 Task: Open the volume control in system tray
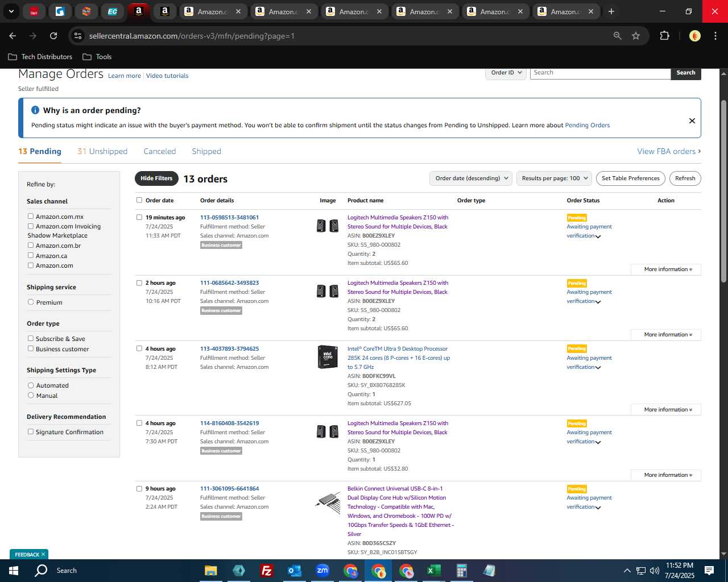coord(654,571)
